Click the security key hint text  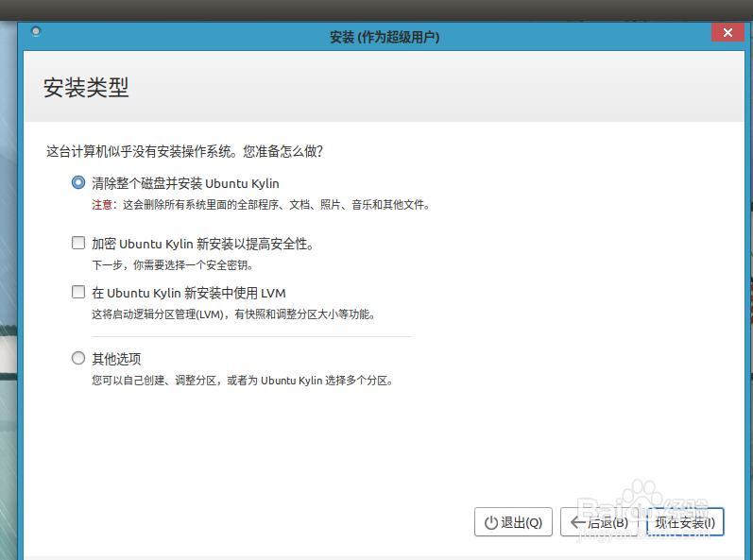[x=172, y=264]
